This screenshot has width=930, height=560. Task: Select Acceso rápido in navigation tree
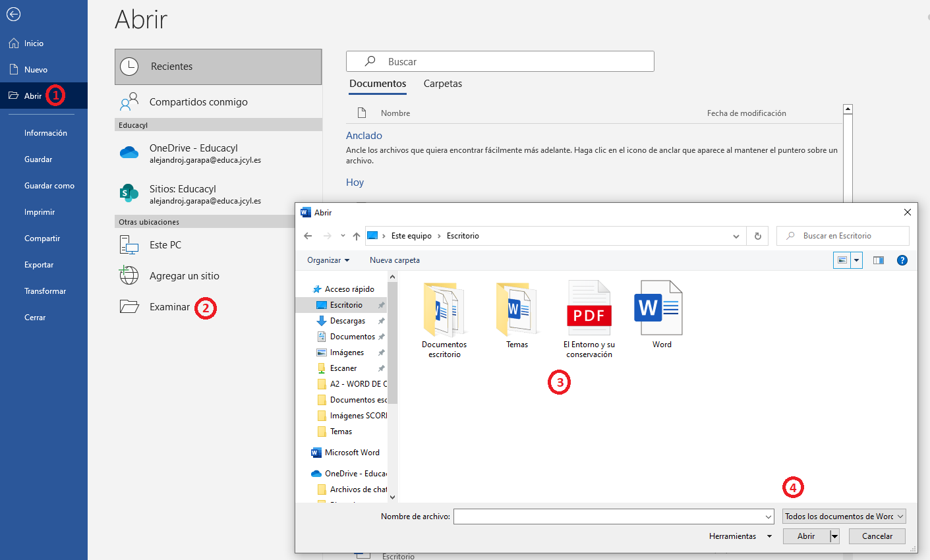343,289
